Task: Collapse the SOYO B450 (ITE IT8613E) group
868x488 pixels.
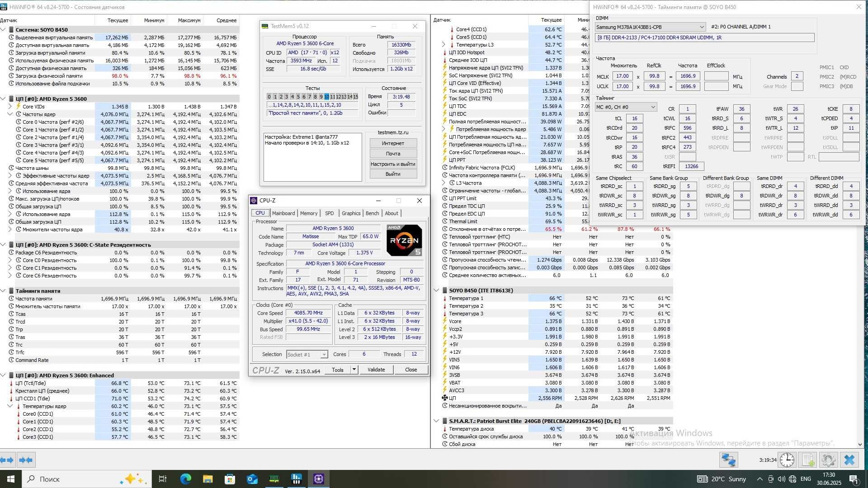Action: coord(436,291)
